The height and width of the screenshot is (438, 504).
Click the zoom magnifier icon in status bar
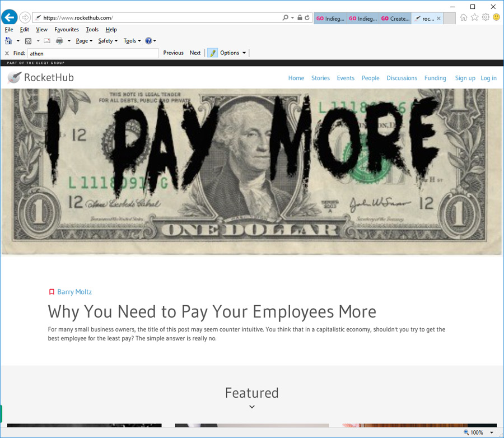pyautogui.click(x=466, y=432)
